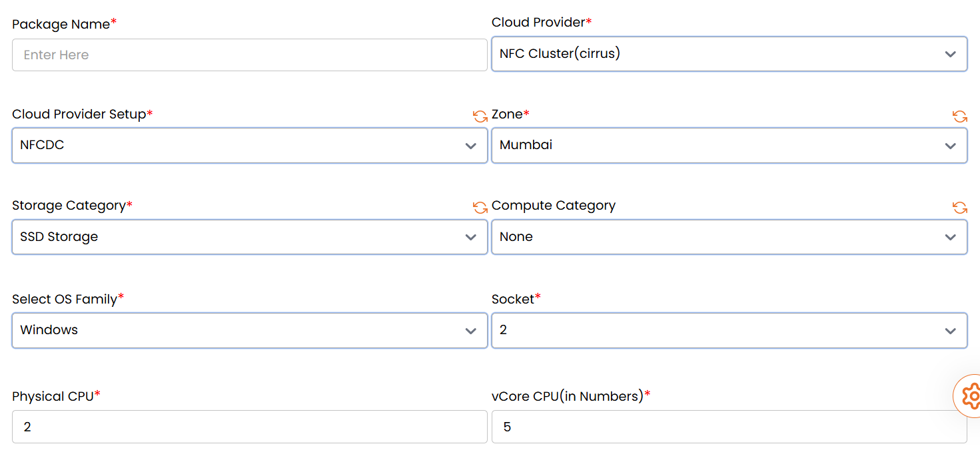Click the Package Name input field
This screenshot has height=456, width=980.
249,55
